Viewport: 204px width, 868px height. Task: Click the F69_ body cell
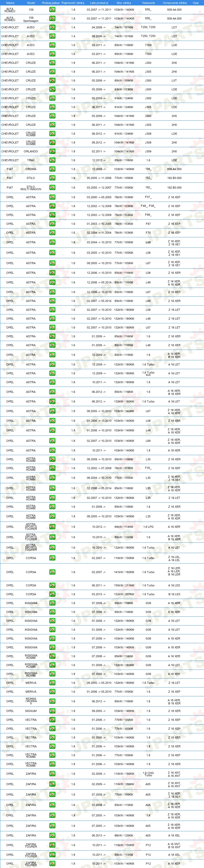click(x=148, y=215)
